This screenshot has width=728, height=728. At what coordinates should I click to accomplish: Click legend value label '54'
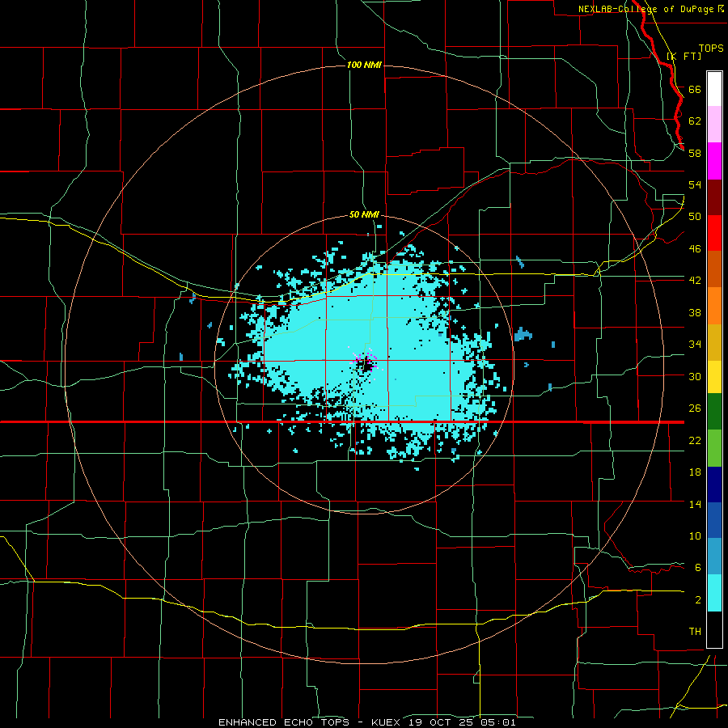pyautogui.click(x=695, y=184)
